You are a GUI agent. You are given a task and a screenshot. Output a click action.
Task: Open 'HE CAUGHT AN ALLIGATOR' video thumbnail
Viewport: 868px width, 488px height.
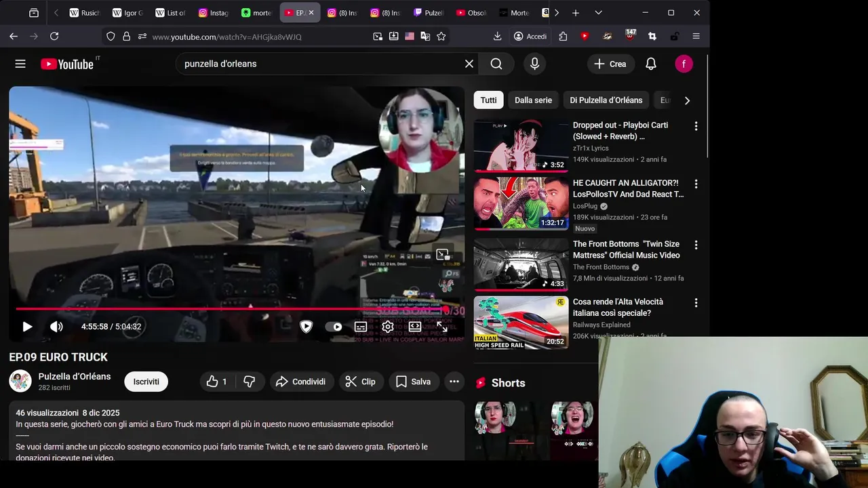(x=521, y=204)
